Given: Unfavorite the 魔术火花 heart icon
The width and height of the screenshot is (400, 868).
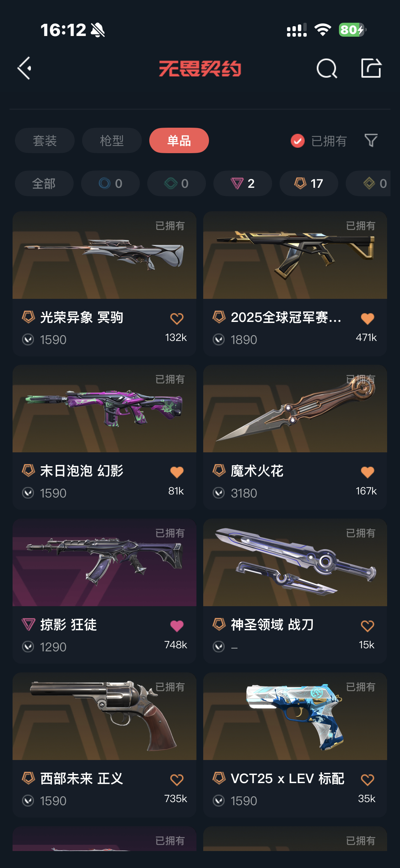Looking at the screenshot, I should point(367,472).
